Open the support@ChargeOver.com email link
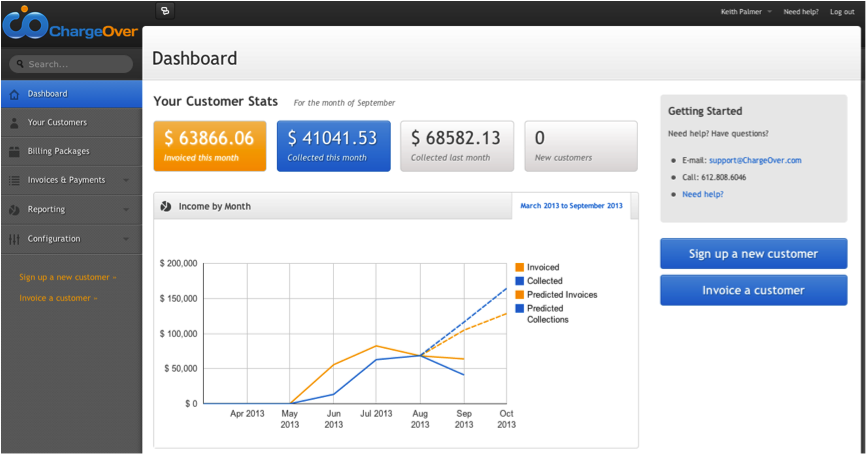867x455 pixels. [755, 160]
